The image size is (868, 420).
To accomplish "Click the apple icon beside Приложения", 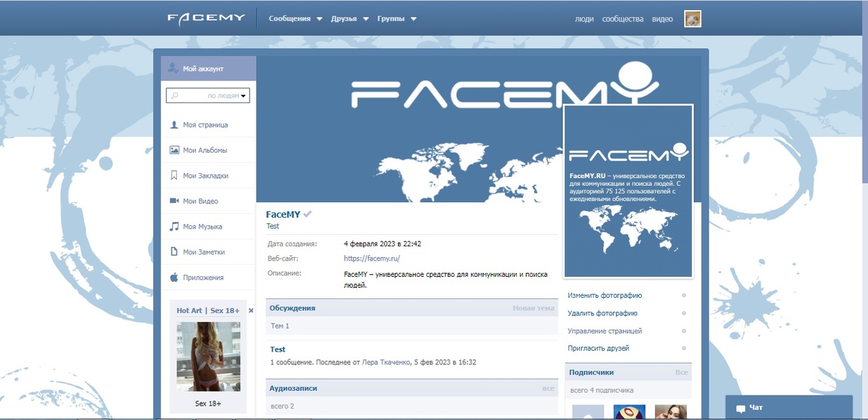I will [x=174, y=278].
